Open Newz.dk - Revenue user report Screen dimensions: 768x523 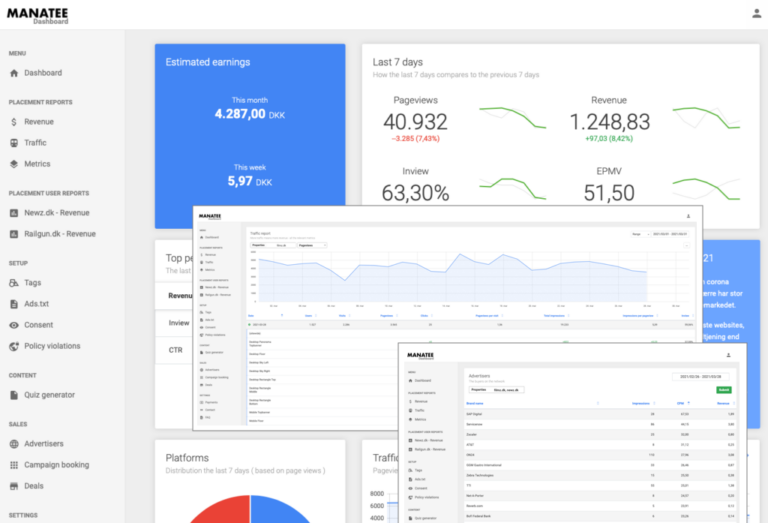56,213
